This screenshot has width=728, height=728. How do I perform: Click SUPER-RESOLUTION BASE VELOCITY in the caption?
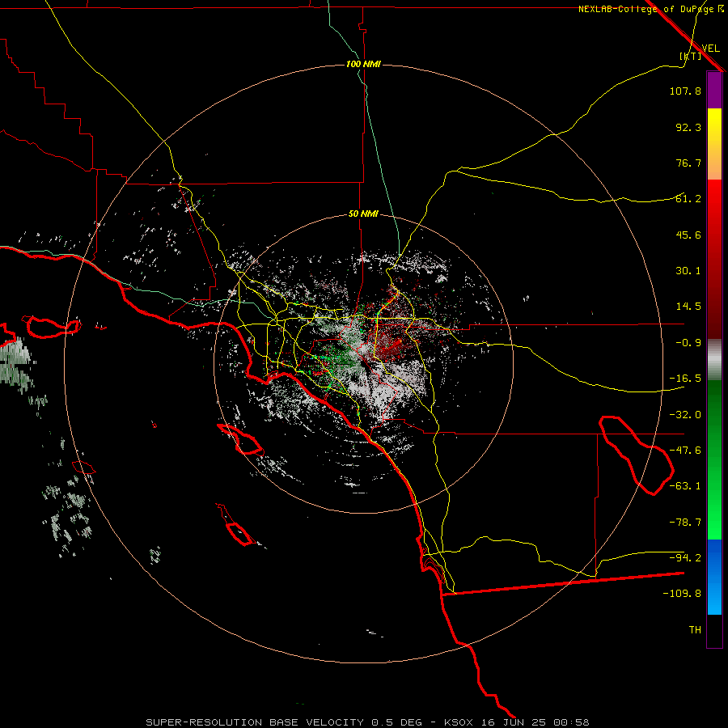[x=255, y=722]
